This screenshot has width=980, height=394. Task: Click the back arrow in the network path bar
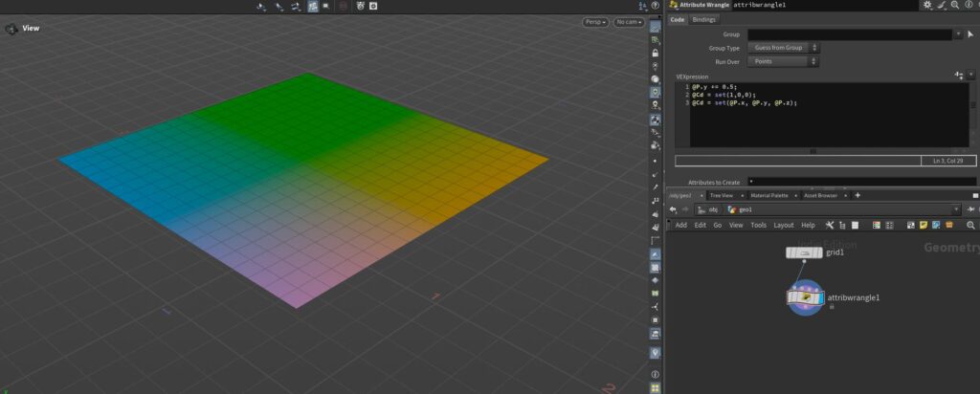click(672, 209)
